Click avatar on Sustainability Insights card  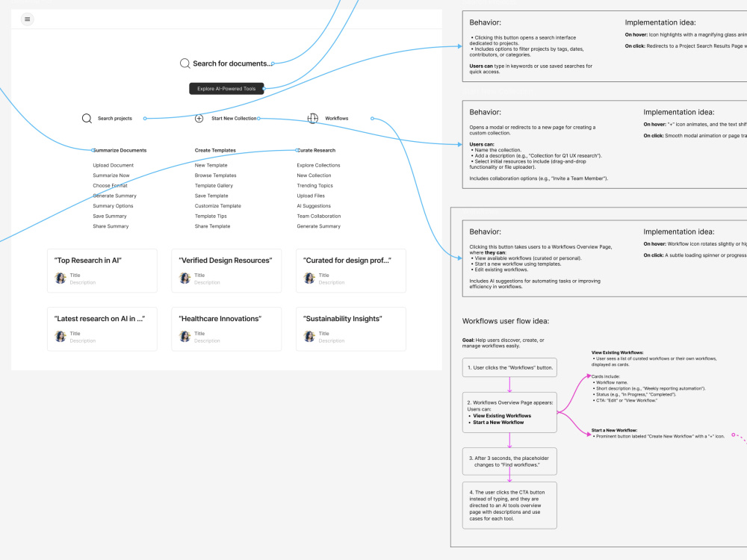(x=309, y=337)
